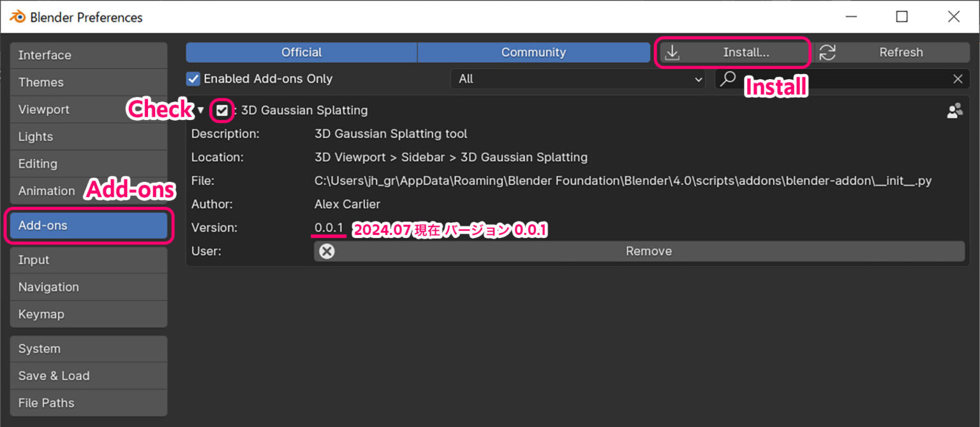Open the All category filter dropdown

577,79
